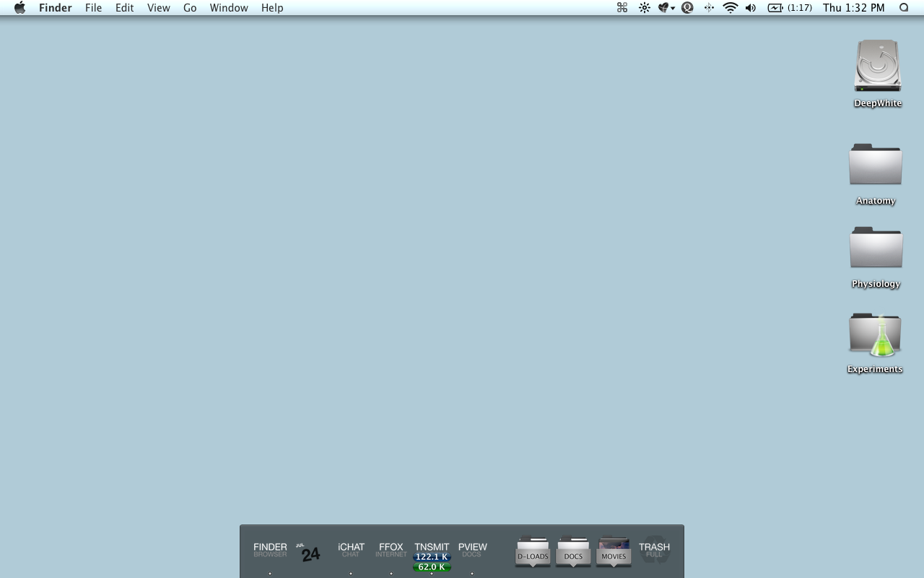This screenshot has height=578, width=924.
Task: Open the volume menu bar control
Action: point(751,8)
